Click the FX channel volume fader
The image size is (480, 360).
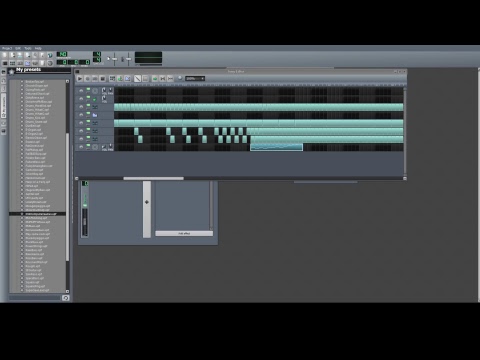85,221
